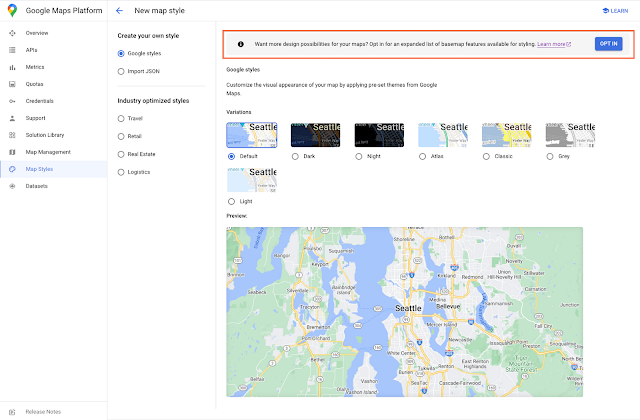Open the APIs menu item
The width and height of the screenshot is (640, 420).
point(53,50)
